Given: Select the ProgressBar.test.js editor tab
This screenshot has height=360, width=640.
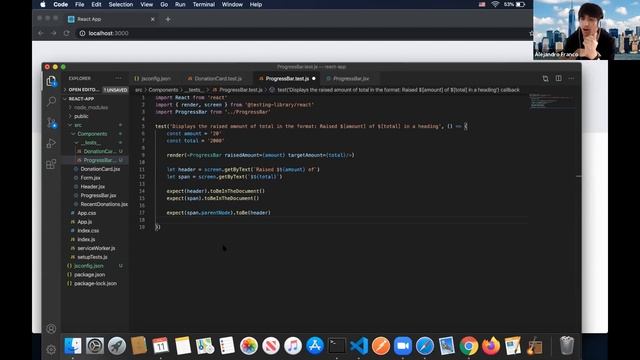Looking at the screenshot, I should [287, 78].
